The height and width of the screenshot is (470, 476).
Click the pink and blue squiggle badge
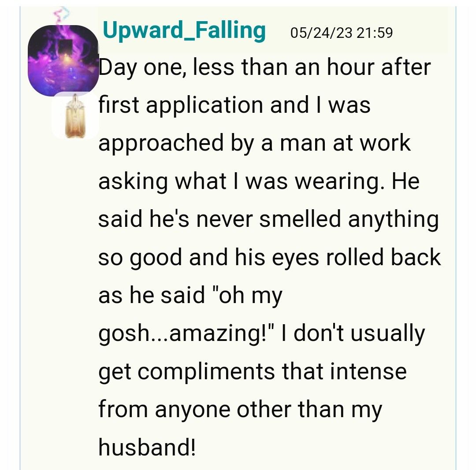click(x=60, y=15)
